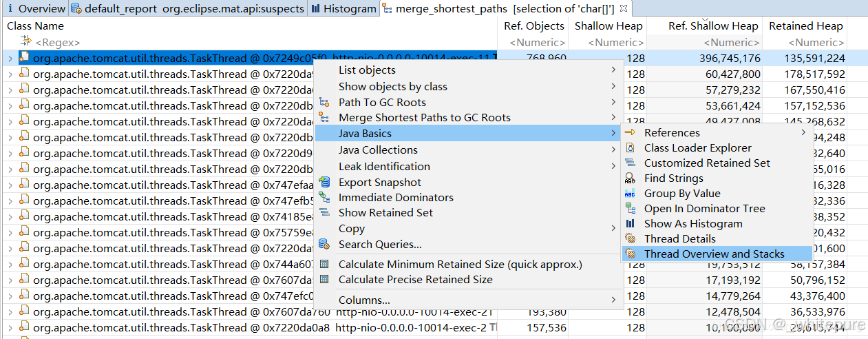Click the Show As Histogram icon
The image size is (868, 339).
click(630, 223)
